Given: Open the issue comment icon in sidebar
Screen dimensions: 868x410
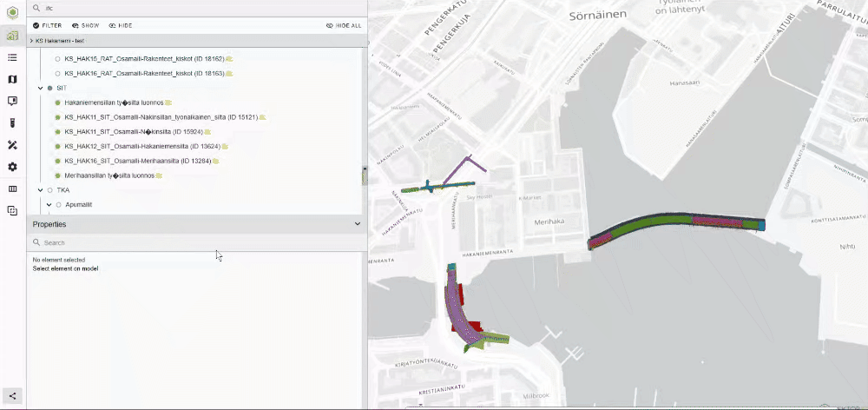Looking at the screenshot, I should [x=12, y=101].
